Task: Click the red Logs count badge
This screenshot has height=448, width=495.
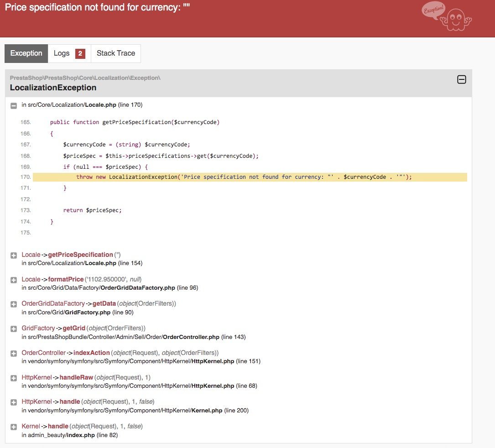Action: tap(80, 53)
